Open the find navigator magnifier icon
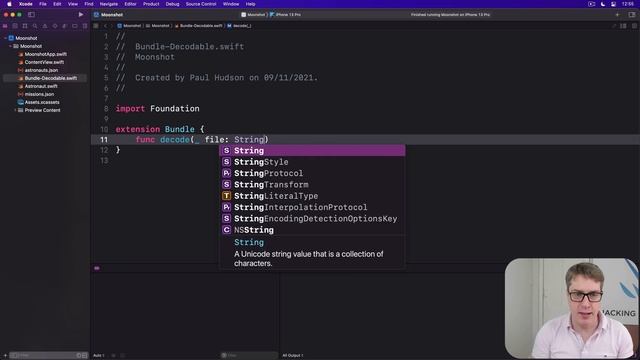640x360 pixels. [35, 26]
